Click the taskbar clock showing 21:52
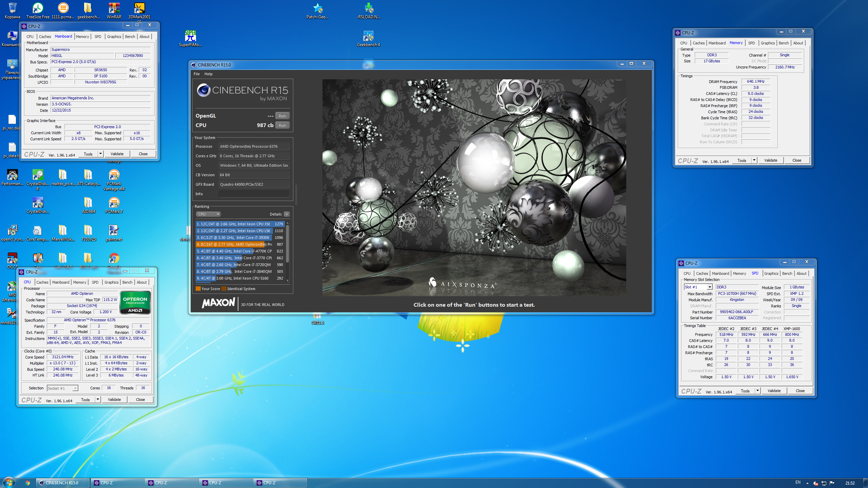 click(850, 483)
